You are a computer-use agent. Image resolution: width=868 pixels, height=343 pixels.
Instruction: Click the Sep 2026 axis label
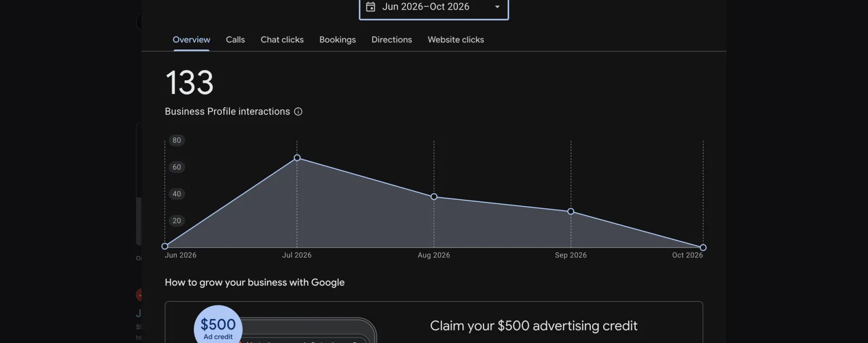571,255
